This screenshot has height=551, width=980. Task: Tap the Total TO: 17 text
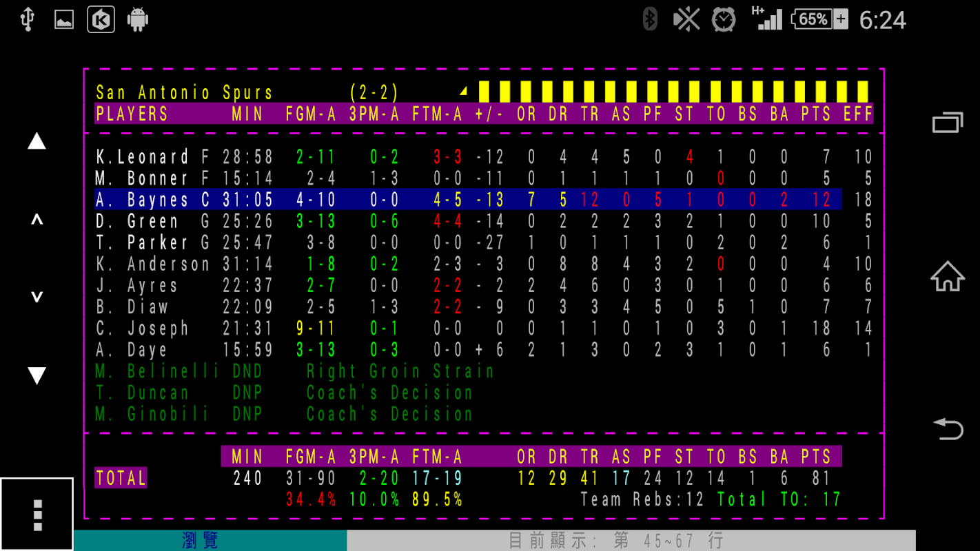point(779,499)
